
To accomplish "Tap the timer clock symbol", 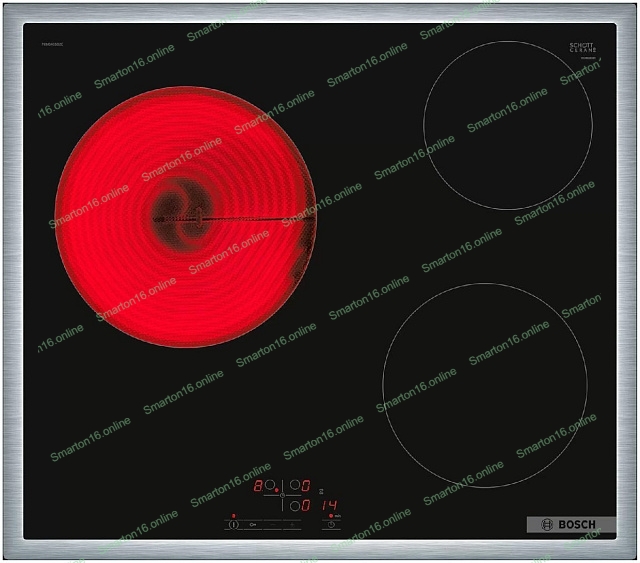I will pyautogui.click(x=331, y=525).
